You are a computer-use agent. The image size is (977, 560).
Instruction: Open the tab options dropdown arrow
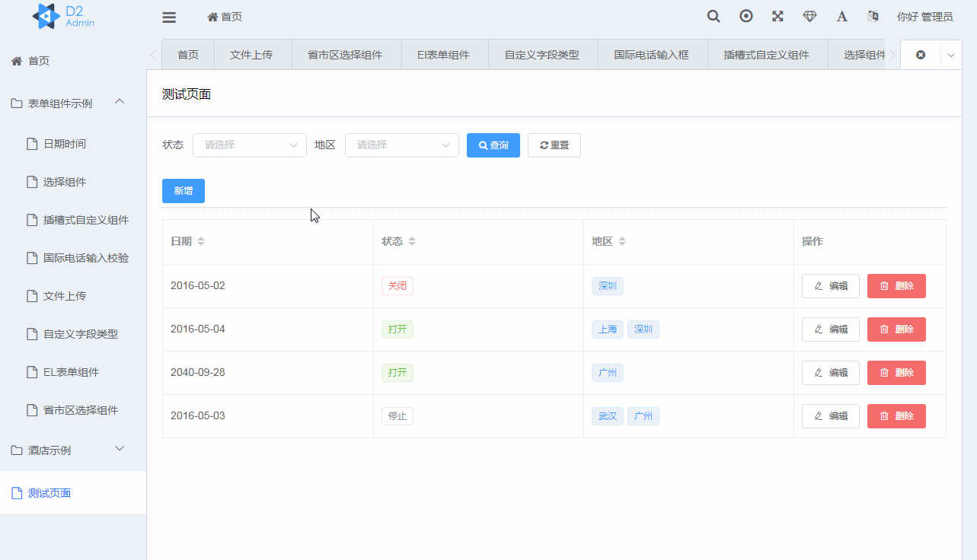[951, 55]
